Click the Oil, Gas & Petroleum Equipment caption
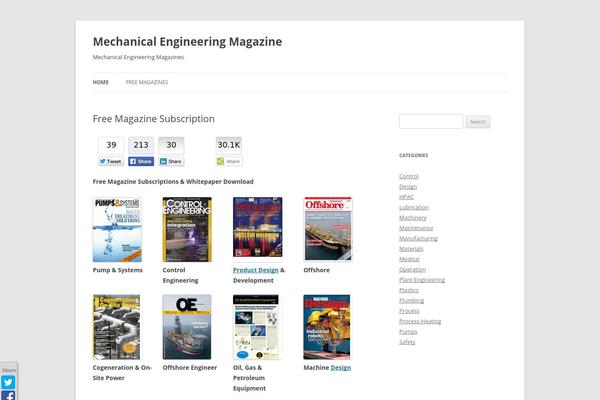This screenshot has width=600, height=400. click(249, 378)
